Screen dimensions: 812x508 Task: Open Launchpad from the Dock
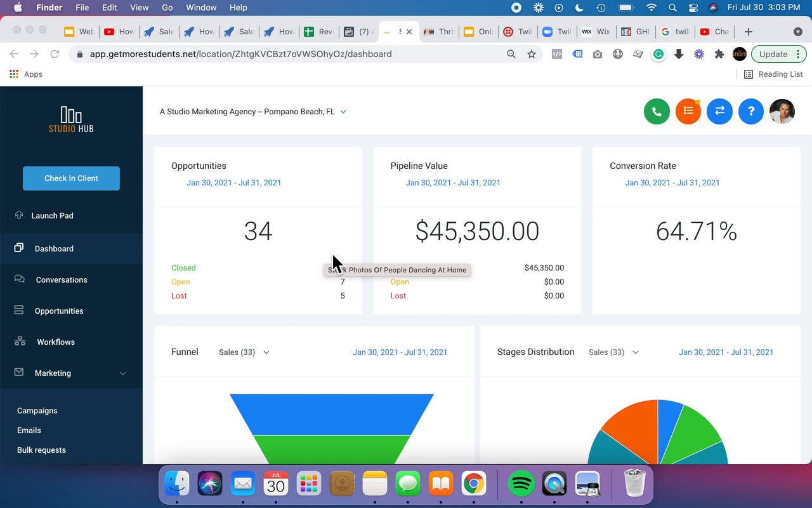309,485
